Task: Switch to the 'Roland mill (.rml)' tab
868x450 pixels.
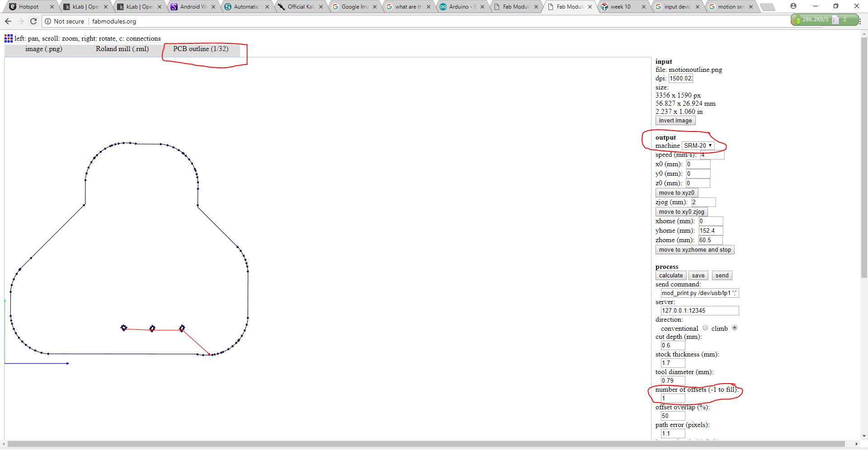Action: tap(123, 49)
